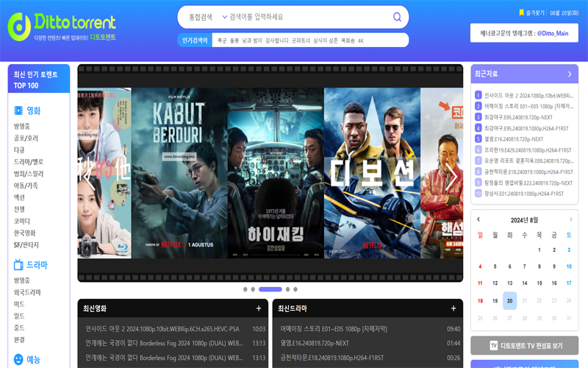Click TV icon in 편성표 보기 button
This screenshot has width=588, height=368.
[x=493, y=345]
